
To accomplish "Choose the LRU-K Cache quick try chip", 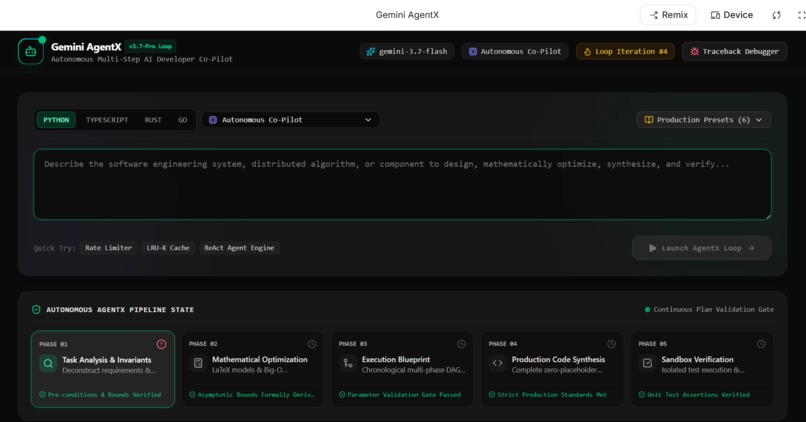I will coord(168,248).
